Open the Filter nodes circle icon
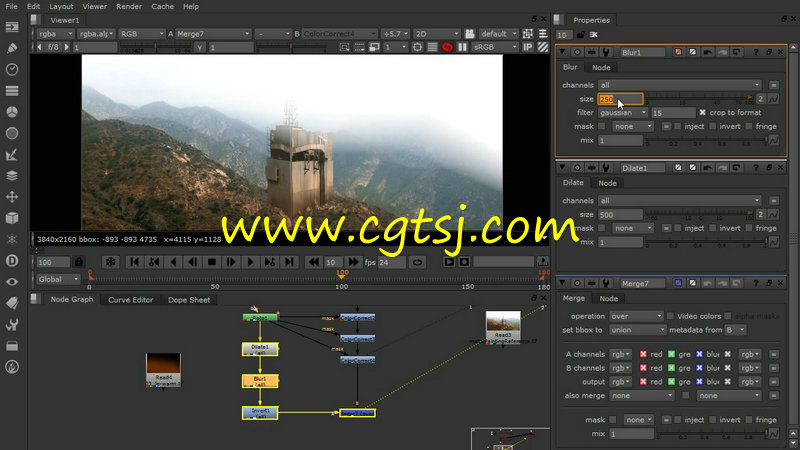Image resolution: width=800 pixels, height=450 pixels. [x=12, y=133]
